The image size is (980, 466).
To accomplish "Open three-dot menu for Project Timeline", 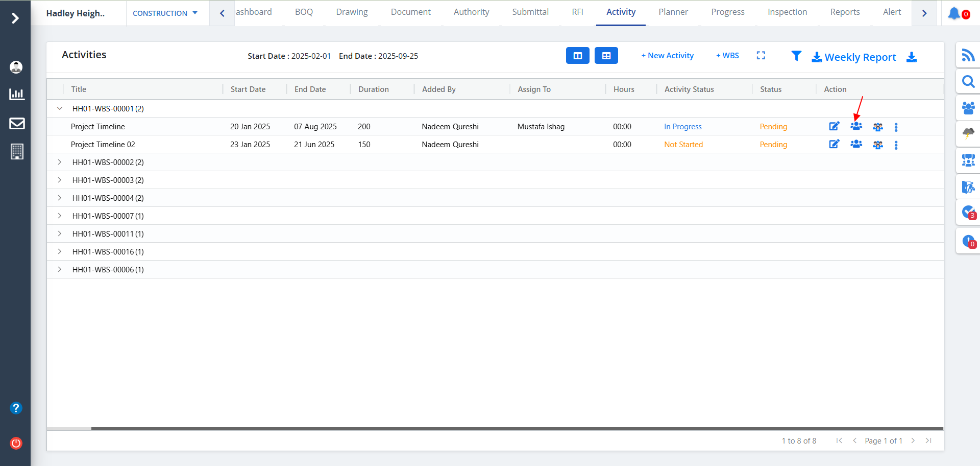I will (x=896, y=127).
